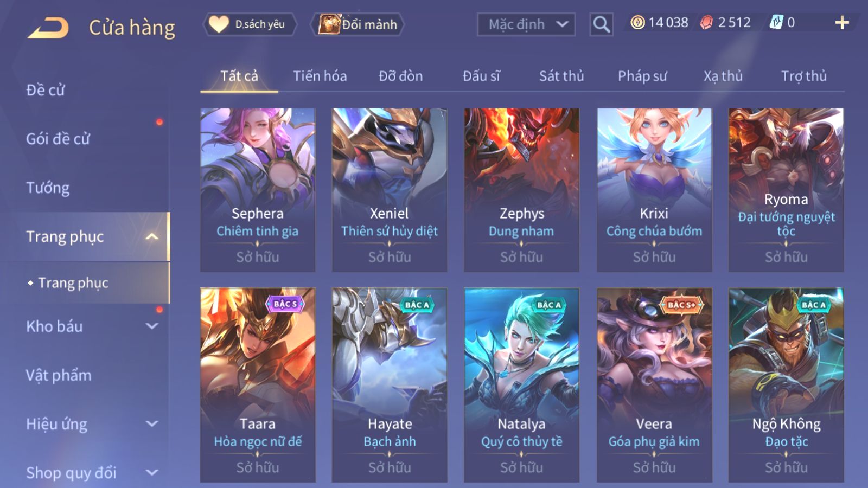Open the Mặc định sort dropdown

coord(526,24)
